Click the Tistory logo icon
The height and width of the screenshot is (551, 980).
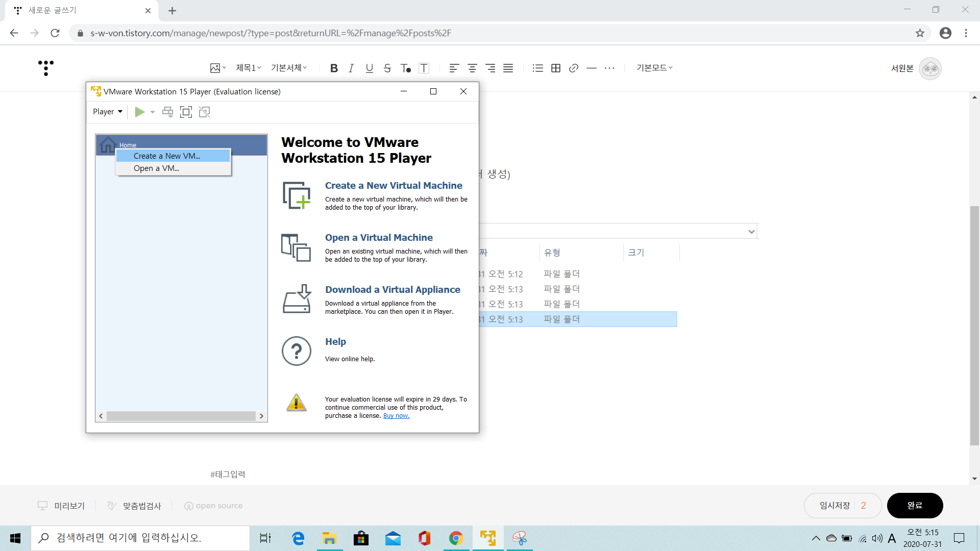pos(46,68)
